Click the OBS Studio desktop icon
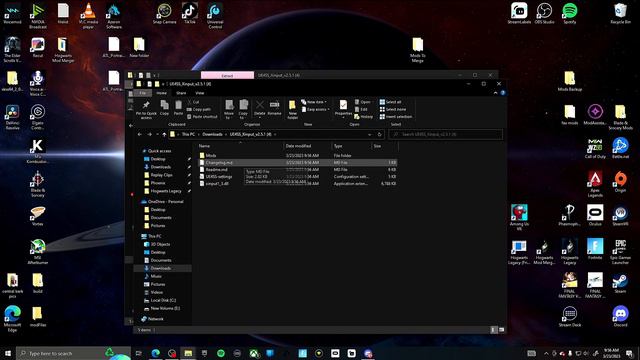640x360 pixels. [x=544, y=13]
